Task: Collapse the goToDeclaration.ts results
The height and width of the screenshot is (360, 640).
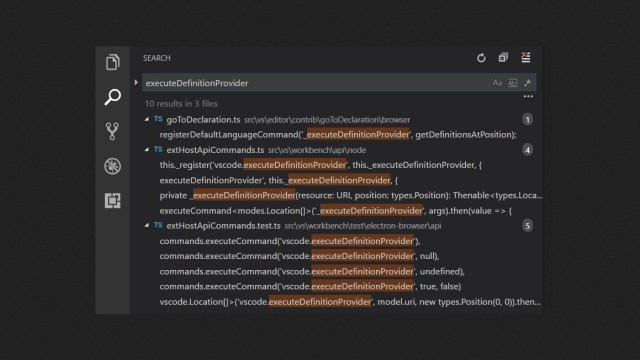Action: point(147,120)
